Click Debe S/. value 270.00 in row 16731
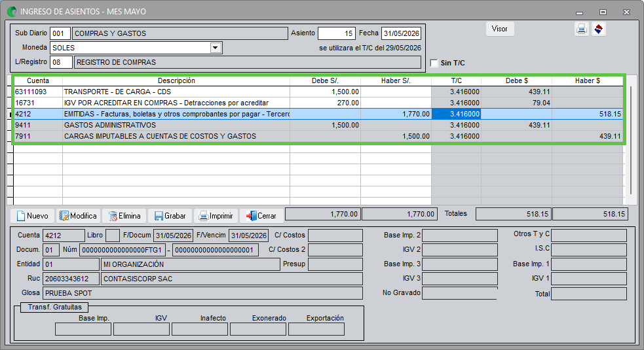The height and width of the screenshot is (350, 644). (326, 103)
